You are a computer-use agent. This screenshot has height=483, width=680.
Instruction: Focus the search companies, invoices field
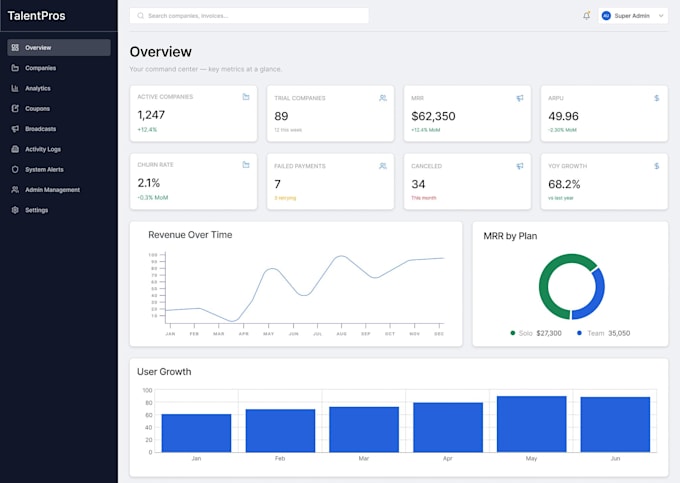coord(249,16)
